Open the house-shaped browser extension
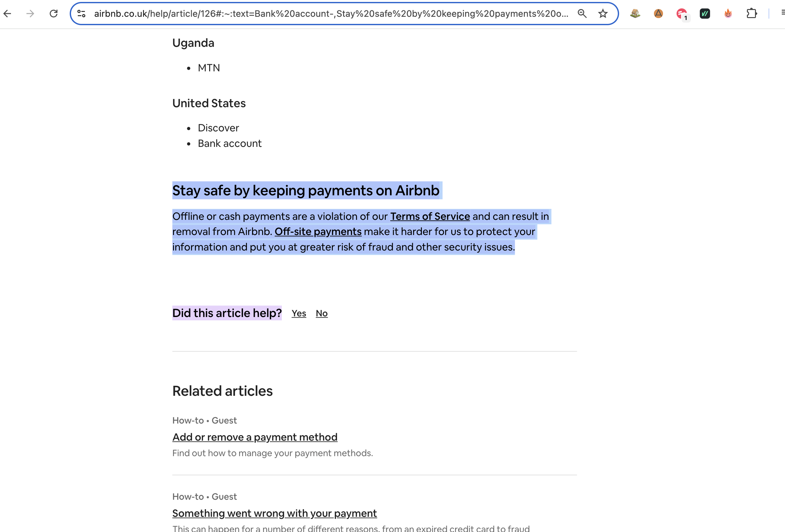 point(635,14)
